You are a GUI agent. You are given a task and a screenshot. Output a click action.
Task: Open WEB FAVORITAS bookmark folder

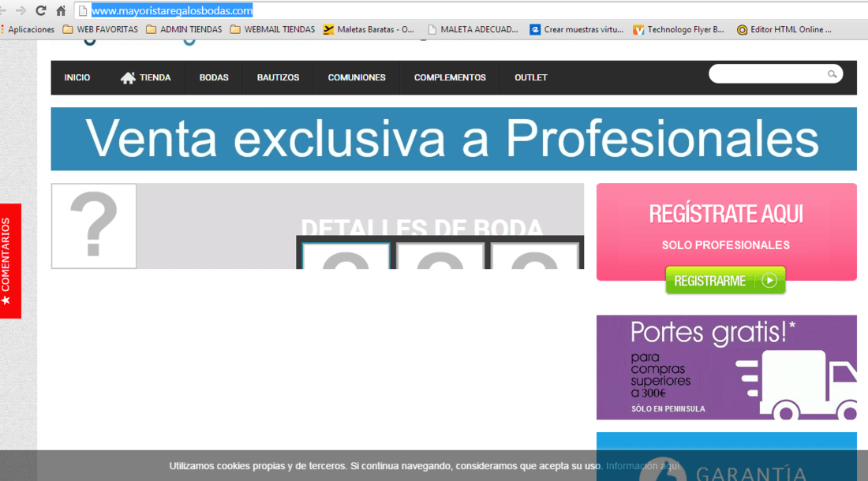[x=100, y=29]
